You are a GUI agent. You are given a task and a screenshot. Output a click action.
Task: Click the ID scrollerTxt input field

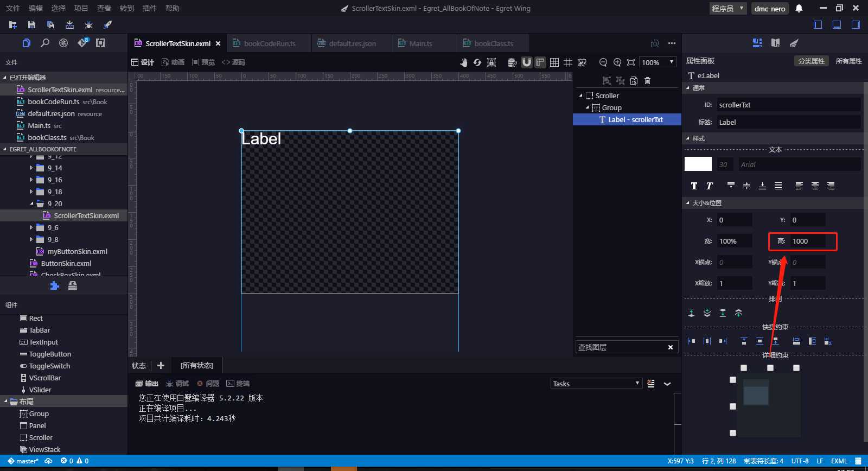(788, 105)
